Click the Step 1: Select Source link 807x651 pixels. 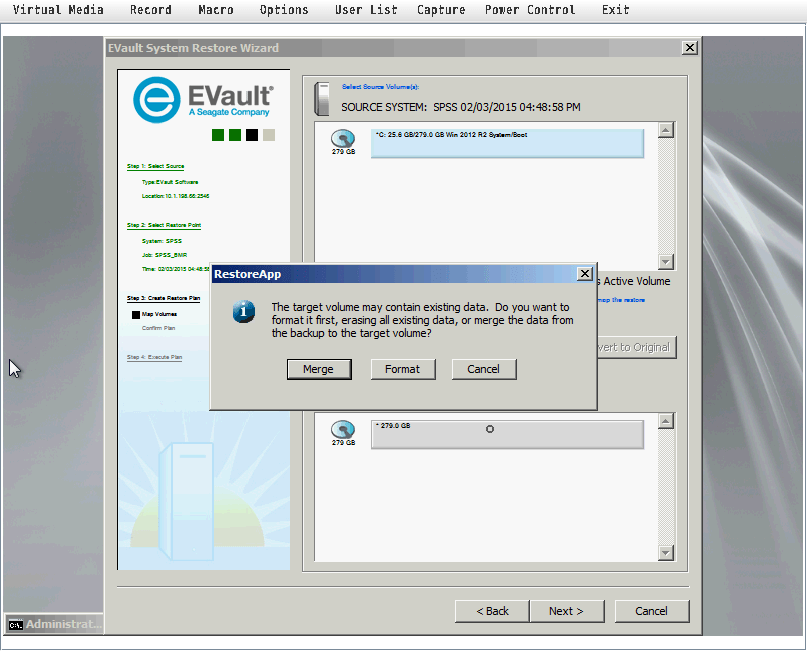click(x=155, y=166)
